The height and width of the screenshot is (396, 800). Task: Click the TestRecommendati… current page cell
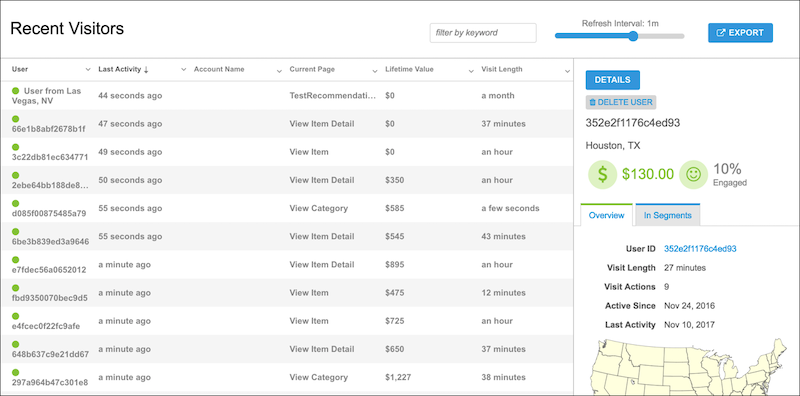(x=333, y=95)
